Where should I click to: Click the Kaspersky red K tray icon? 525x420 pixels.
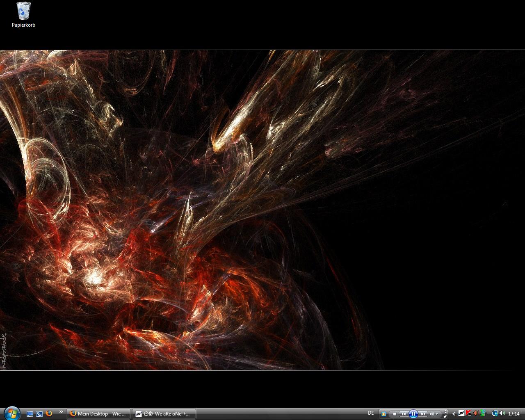(x=468, y=413)
